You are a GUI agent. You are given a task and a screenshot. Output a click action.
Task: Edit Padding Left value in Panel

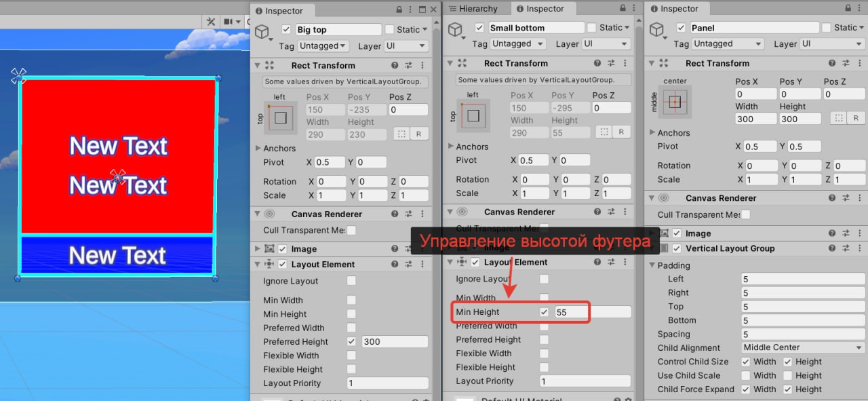(x=802, y=279)
